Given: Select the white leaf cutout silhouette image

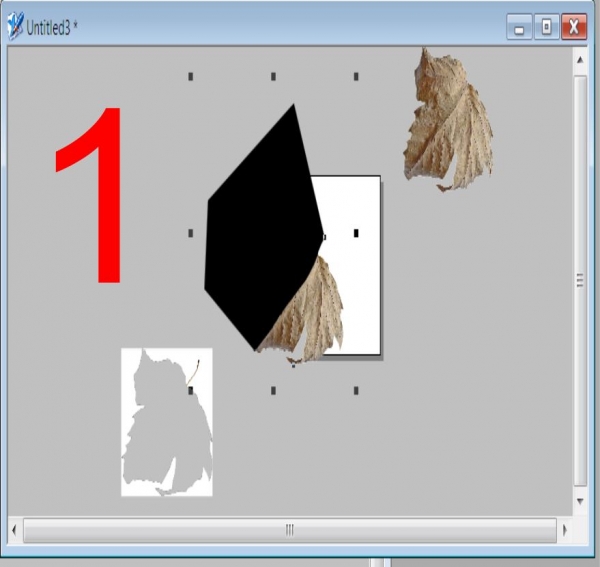Looking at the screenshot, I should tap(167, 422).
